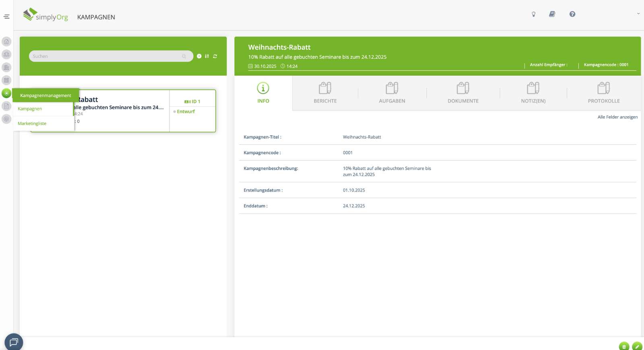Screen dimensions: 644x350
Task: Click the sort arrows icon
Action: 207,56
